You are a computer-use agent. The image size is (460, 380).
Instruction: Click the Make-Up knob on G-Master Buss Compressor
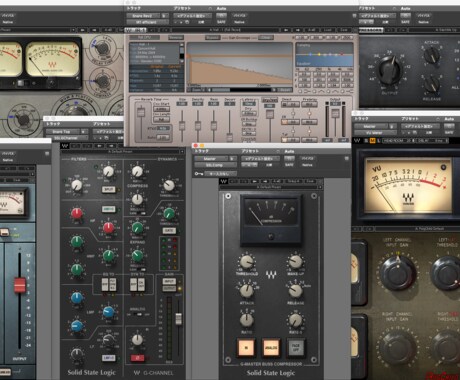(x=295, y=262)
